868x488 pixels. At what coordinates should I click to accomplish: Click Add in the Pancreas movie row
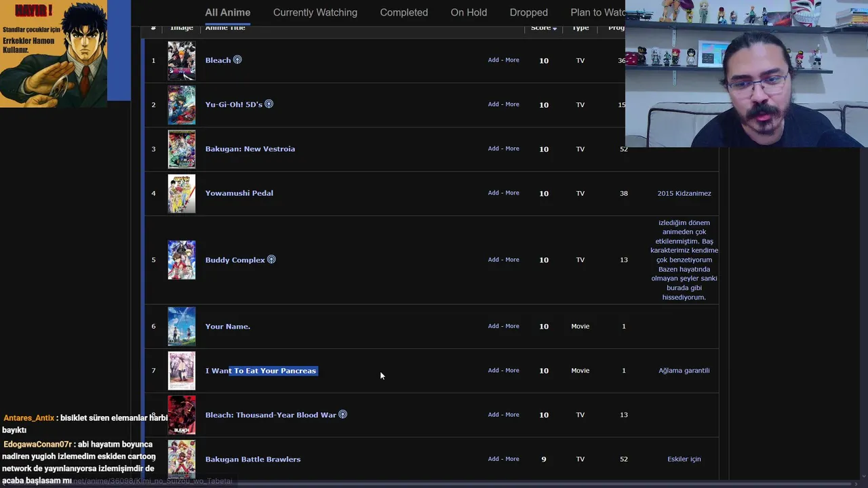coord(494,370)
